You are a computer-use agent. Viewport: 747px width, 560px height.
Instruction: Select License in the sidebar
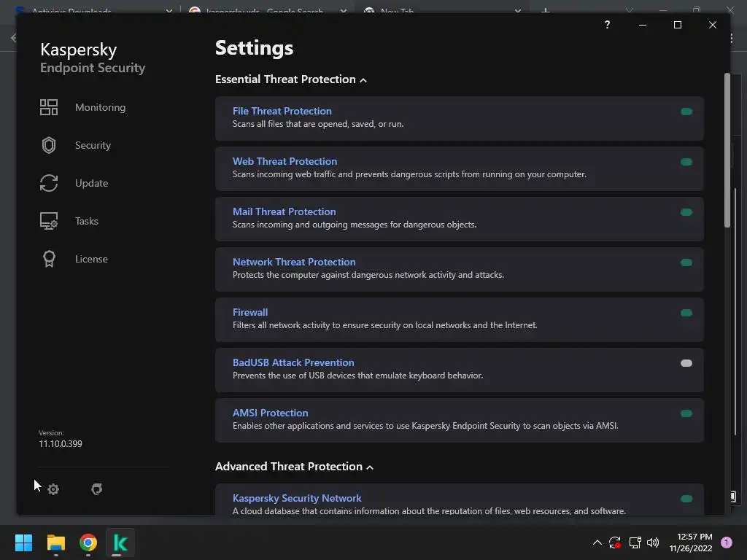coord(91,259)
